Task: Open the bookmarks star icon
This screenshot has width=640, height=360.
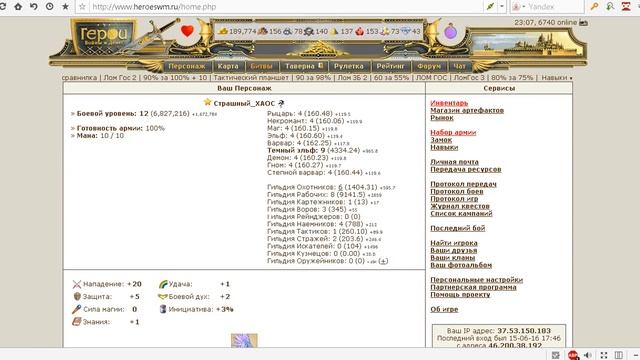Action: pyautogui.click(x=65, y=7)
